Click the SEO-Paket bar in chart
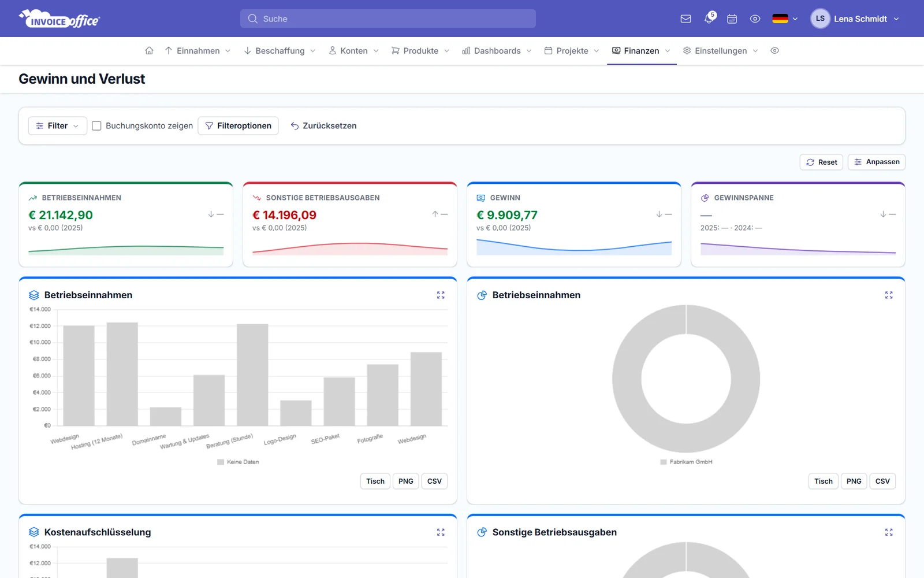 (x=340, y=402)
